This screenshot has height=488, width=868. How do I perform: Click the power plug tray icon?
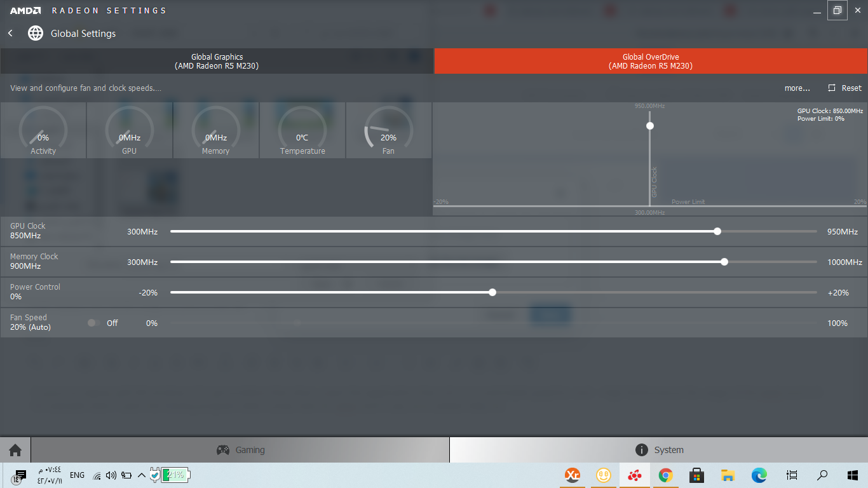155,475
